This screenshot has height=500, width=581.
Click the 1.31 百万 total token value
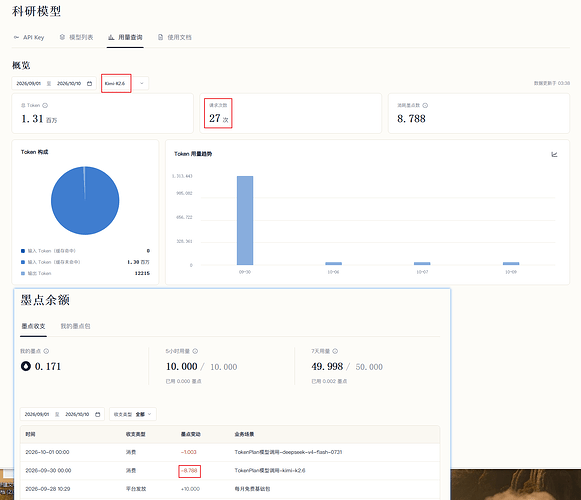(x=39, y=119)
